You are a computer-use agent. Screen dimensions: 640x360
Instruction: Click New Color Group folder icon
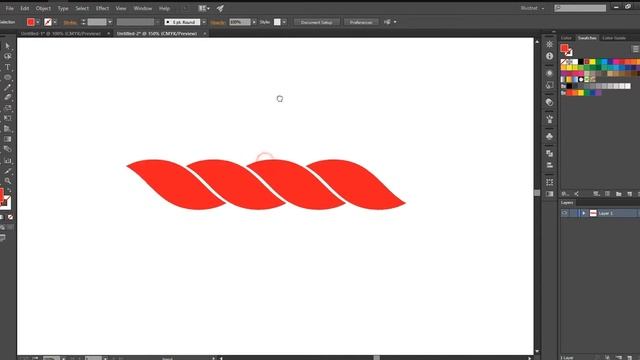pyautogui.click(x=618, y=194)
